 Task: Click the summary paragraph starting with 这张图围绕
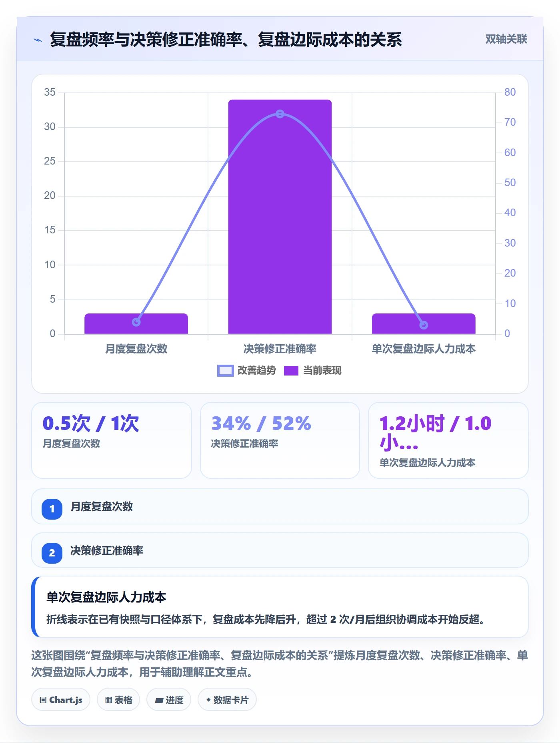click(280, 664)
